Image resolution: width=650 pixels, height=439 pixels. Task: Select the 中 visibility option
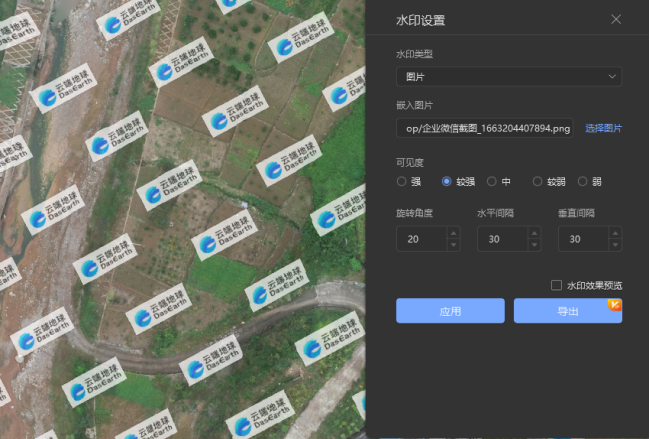tap(492, 181)
